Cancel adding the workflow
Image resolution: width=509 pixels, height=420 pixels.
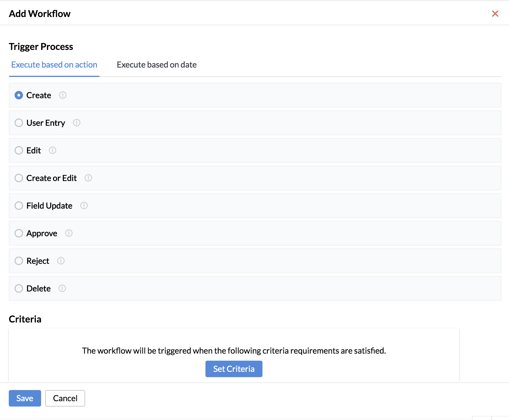(x=65, y=398)
